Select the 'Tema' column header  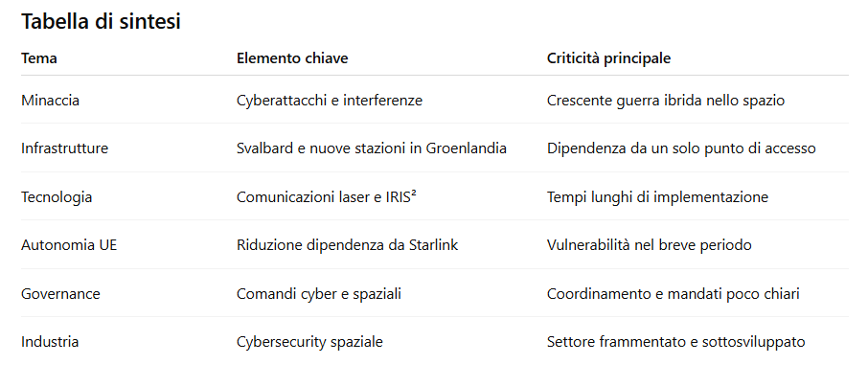coord(39,58)
